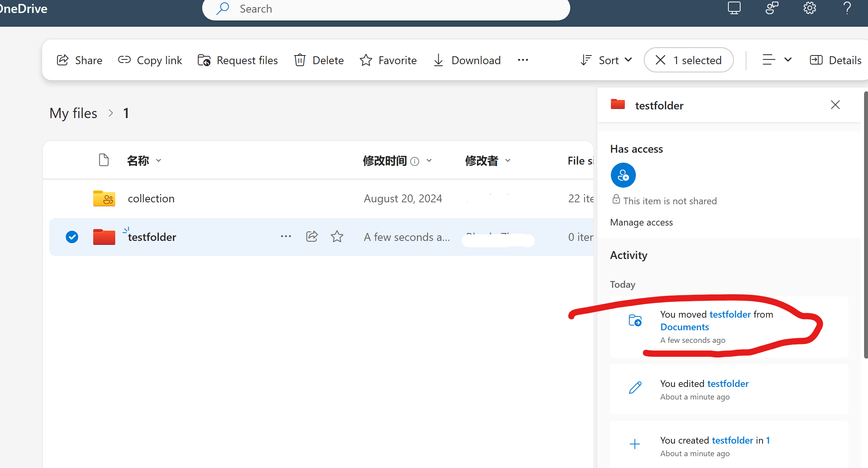Click Copy link in the toolbar
Viewport: 868px width, 468px height.
pos(150,60)
